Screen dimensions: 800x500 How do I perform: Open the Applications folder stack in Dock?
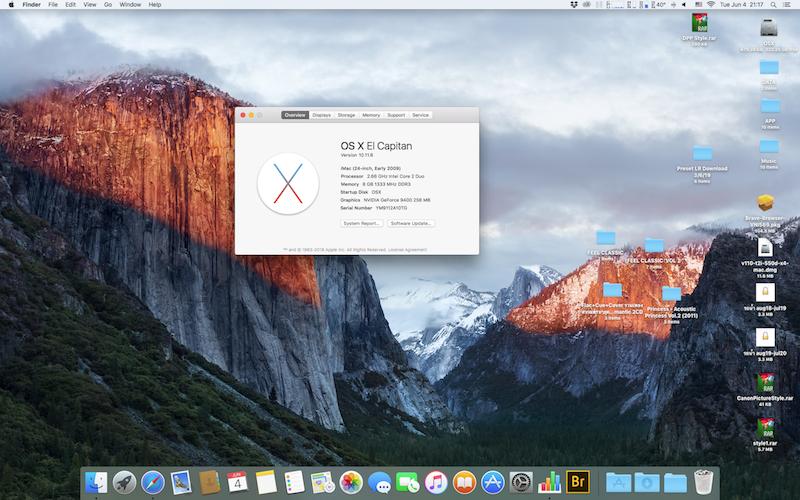click(x=618, y=483)
